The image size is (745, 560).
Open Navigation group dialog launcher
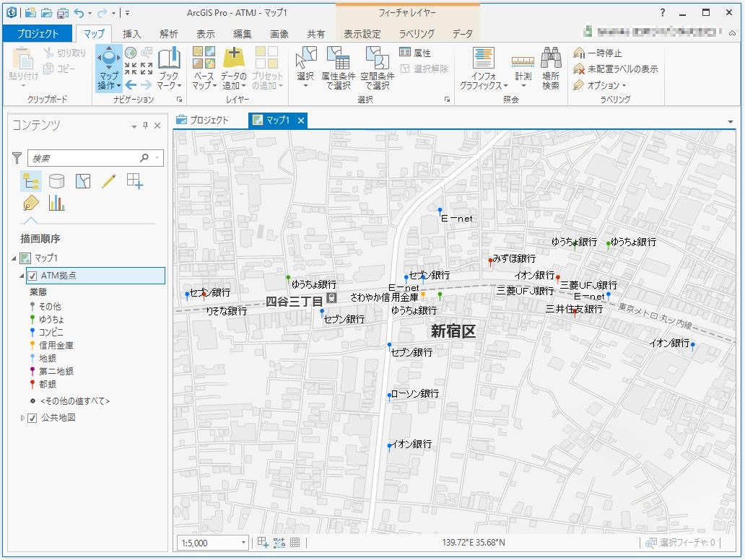(x=180, y=100)
